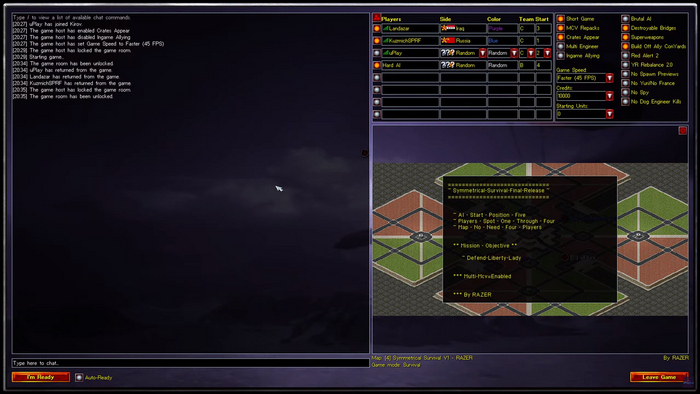Click uPlay's connection signal icon
Screen dimensions: 700x394
point(386,53)
